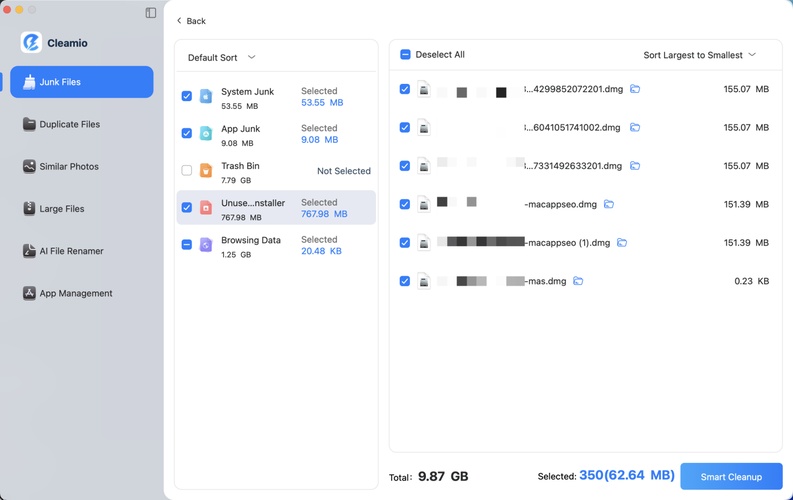Click the Deselect All label
The image size is (793, 500).
pos(440,55)
